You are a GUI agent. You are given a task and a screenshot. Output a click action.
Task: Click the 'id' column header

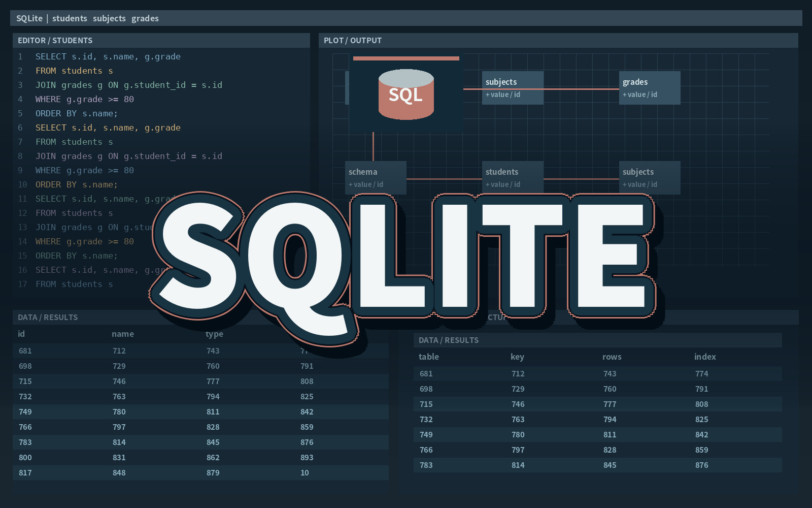[21, 334]
